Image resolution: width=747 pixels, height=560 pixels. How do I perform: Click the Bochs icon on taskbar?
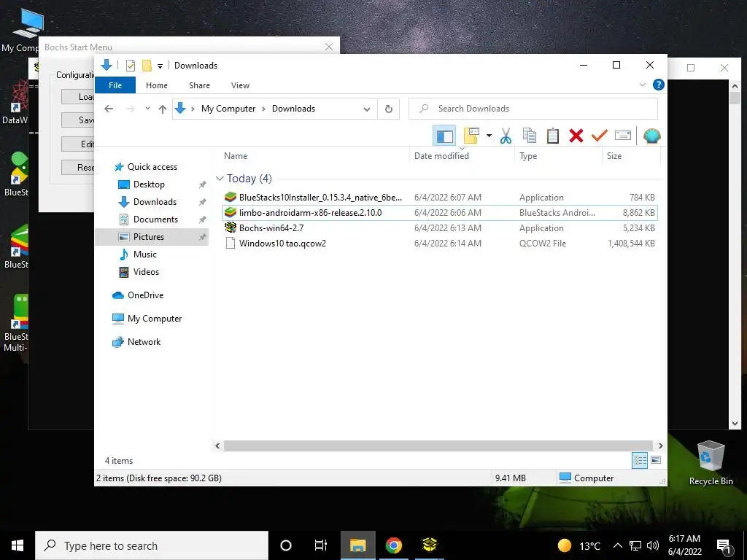pos(429,545)
